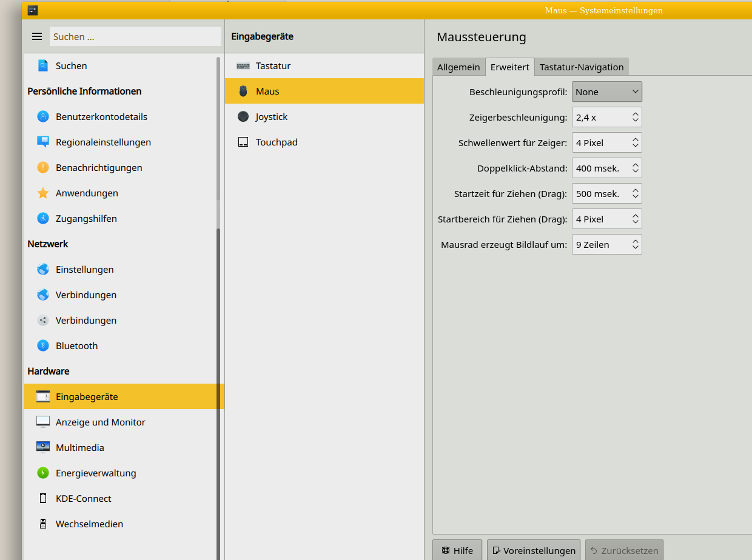Click the Wechselmedien icon
752x560 pixels.
[x=42, y=524]
